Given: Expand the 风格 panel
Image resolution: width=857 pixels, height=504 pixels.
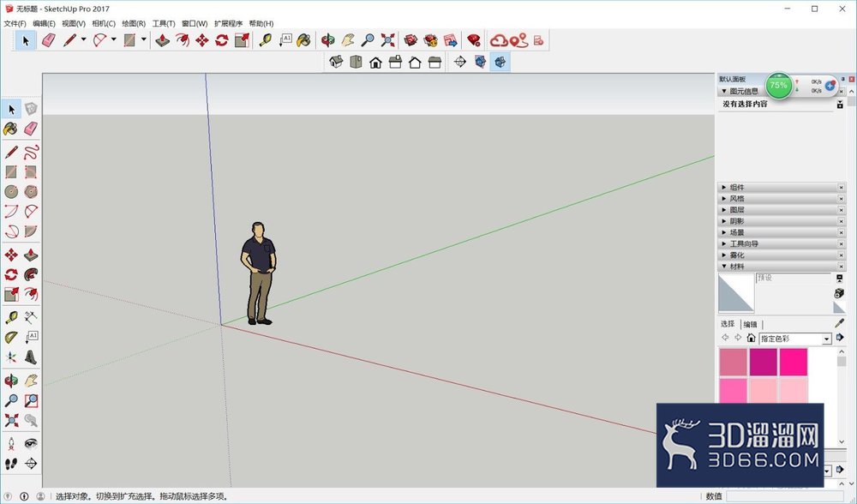Looking at the screenshot, I should (x=782, y=199).
